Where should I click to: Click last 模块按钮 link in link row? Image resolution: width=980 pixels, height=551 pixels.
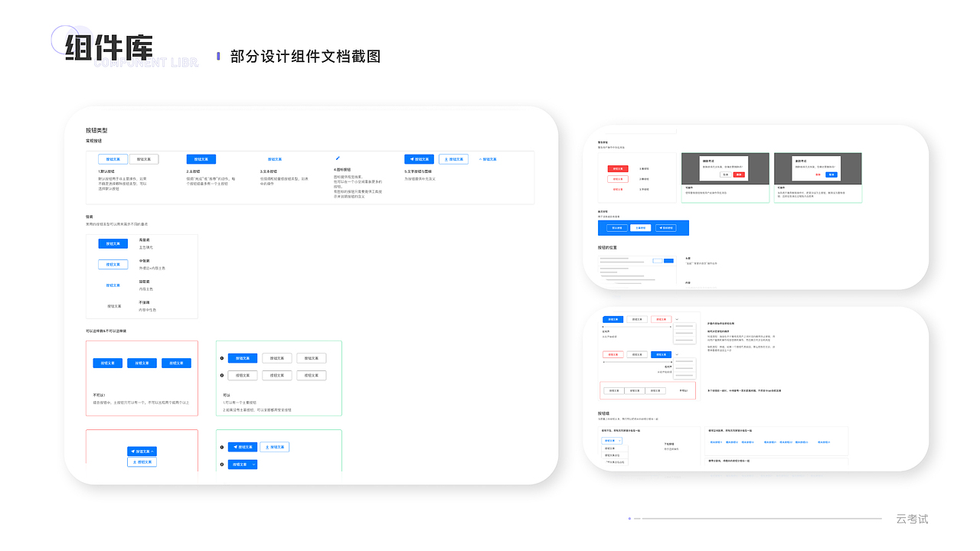(x=824, y=442)
